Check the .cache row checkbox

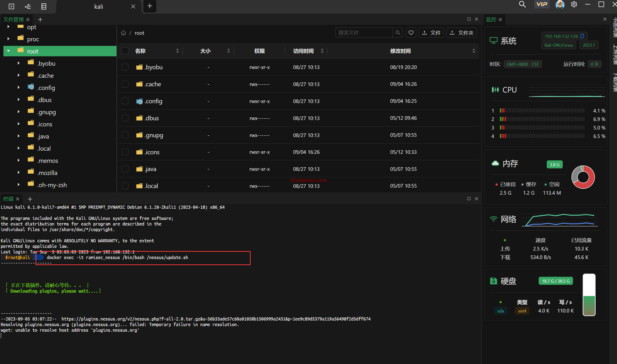(125, 84)
